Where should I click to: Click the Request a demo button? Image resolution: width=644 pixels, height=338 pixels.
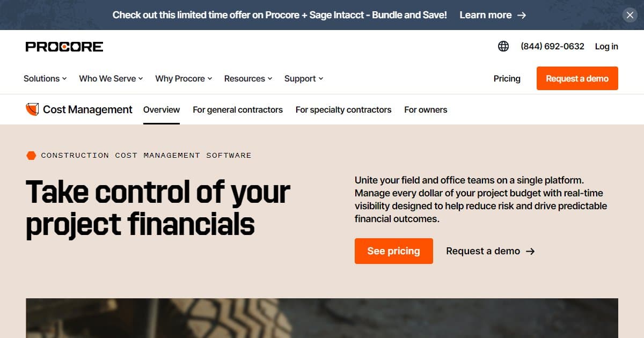[577, 78]
